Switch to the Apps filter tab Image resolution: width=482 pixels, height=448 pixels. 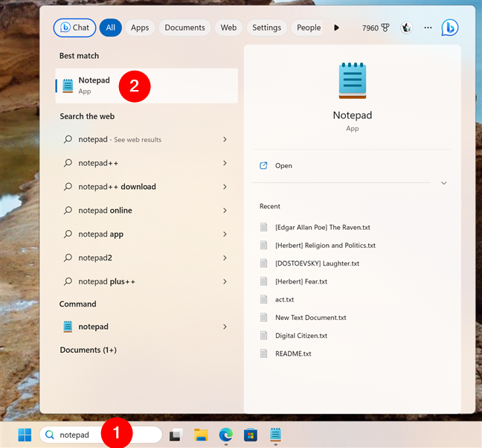click(x=140, y=28)
